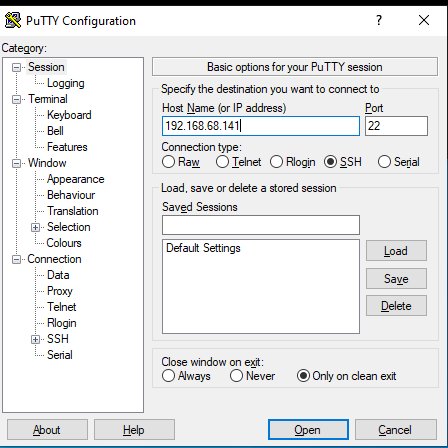Viewport: 448px width, 448px height.
Task: Close the PuTTY Configuration window
Action: (x=424, y=20)
